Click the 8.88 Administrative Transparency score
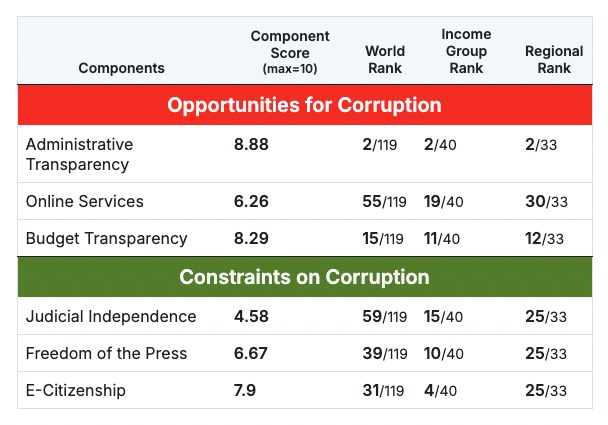Screen dimensions: 608x425 coord(251,144)
